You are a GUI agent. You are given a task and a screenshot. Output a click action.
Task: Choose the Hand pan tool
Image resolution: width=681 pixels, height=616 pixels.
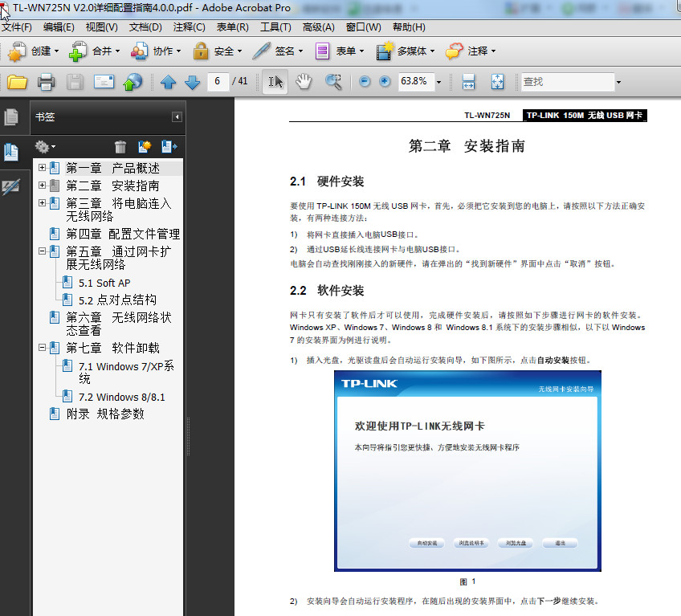click(x=304, y=82)
